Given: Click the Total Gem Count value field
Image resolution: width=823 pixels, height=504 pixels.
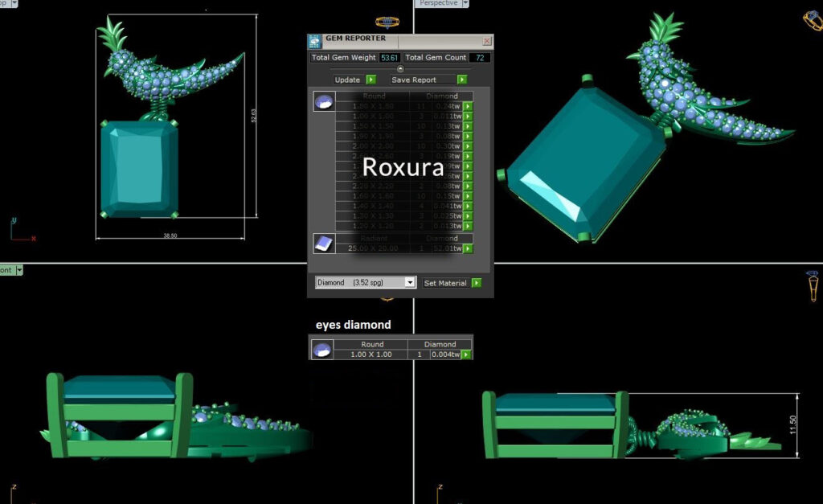Looking at the screenshot, I should click(481, 58).
